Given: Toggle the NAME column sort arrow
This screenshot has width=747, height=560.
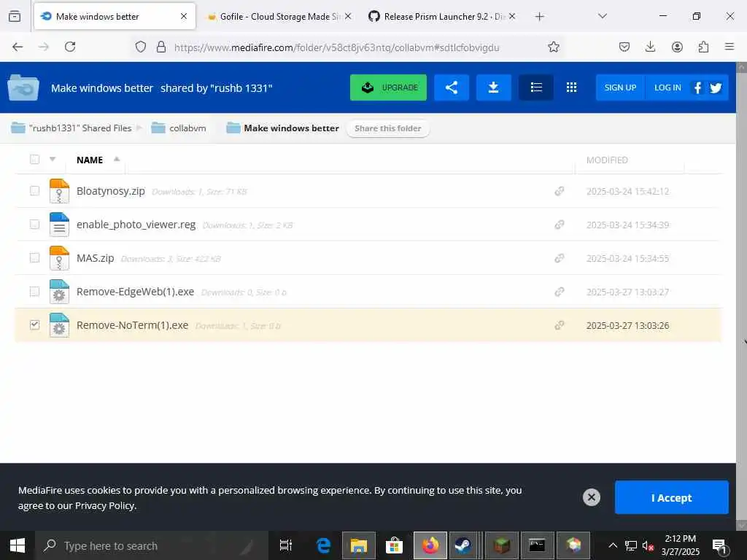Looking at the screenshot, I should 117,159.
